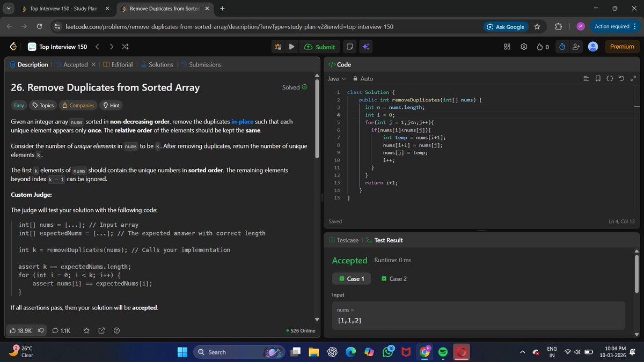Show hidden system tray icons chevron
This screenshot has height=362, width=644.
pyautogui.click(x=522, y=352)
